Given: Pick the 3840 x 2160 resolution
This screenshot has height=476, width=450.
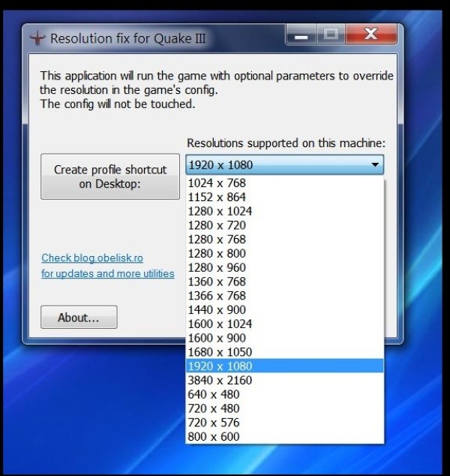Looking at the screenshot, I should click(x=284, y=380).
